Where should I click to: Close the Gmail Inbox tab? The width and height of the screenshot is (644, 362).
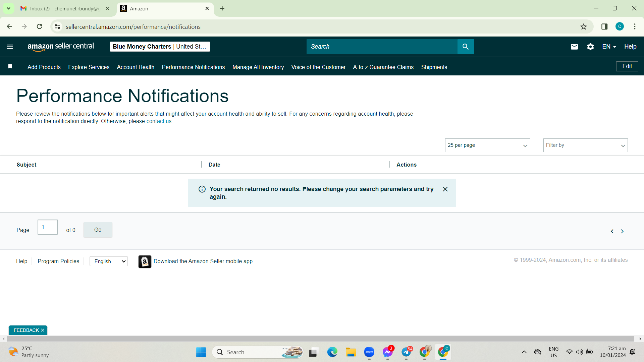(x=107, y=8)
